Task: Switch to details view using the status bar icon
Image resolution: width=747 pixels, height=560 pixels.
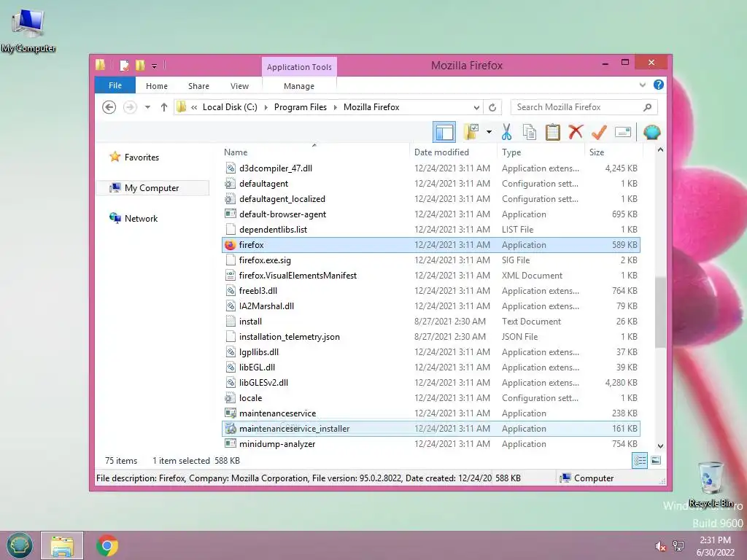Action: [x=640, y=461]
